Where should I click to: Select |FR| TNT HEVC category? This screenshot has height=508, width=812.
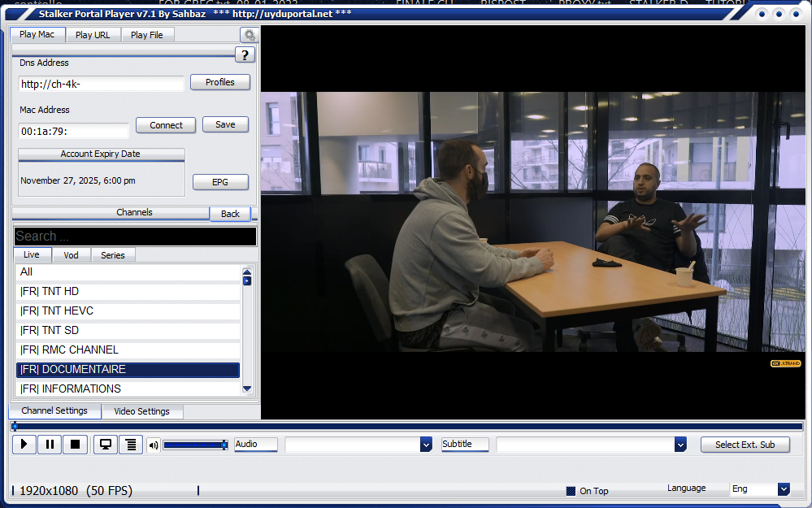[128, 311]
